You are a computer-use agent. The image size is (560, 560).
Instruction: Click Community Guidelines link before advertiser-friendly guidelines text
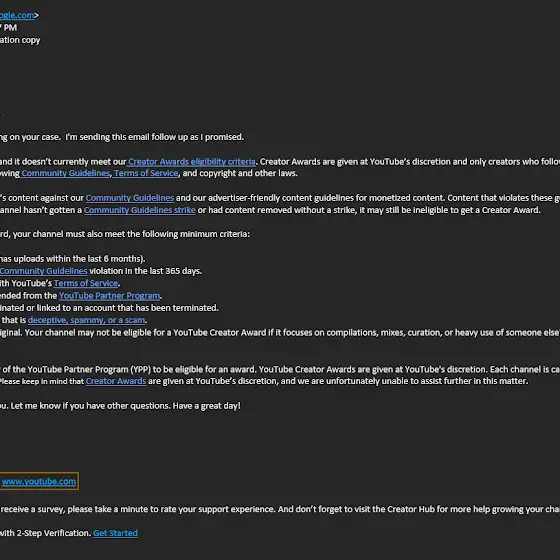(x=130, y=198)
